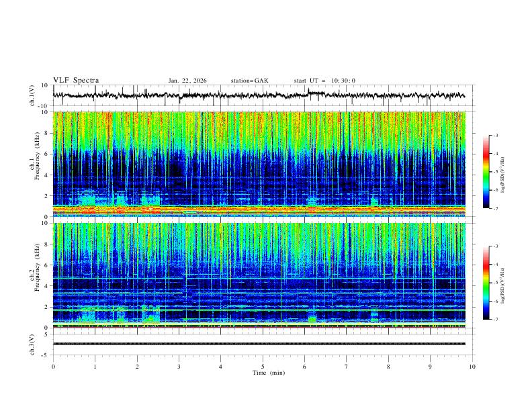
Task: Click the -6 tick on the ch.2 color bar
Action: (495, 301)
